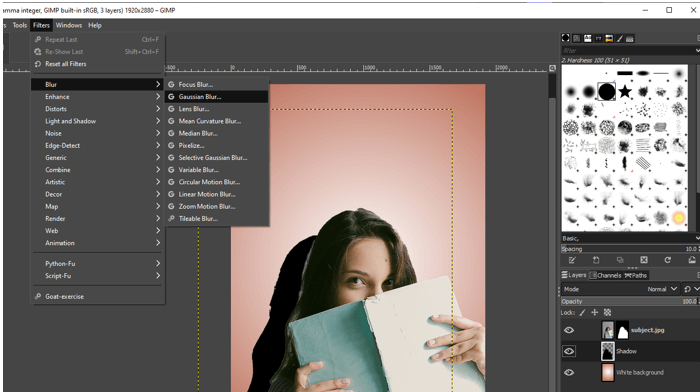The width and height of the screenshot is (700, 392).
Task: Open the Paint Dynamics tab icon
Action: click(x=620, y=38)
